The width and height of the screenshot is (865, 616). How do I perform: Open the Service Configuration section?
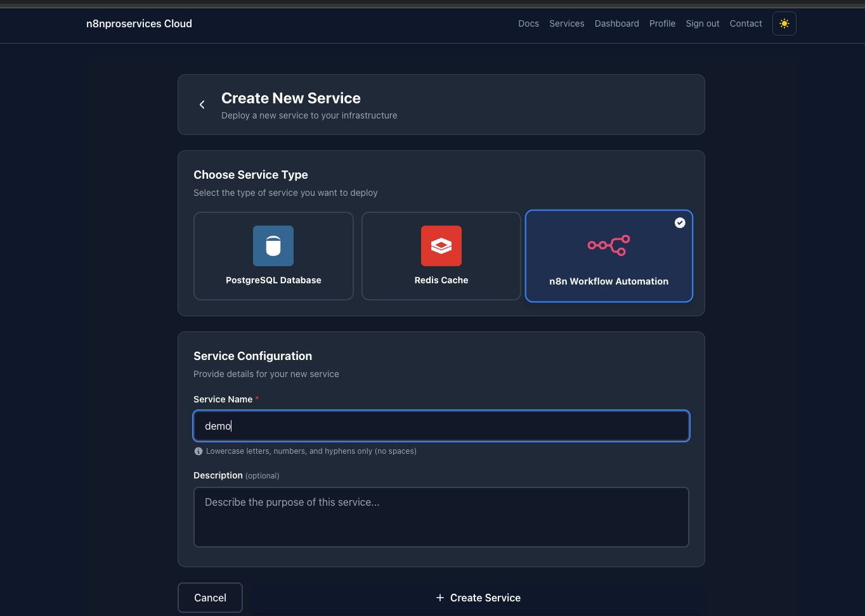tap(252, 356)
